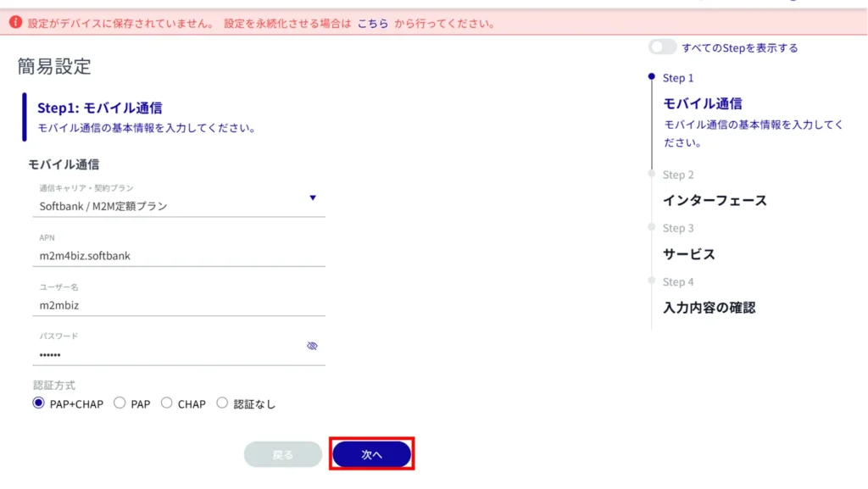Toggle password visibility eye icon
This screenshot has width=868, height=489.
312,346
